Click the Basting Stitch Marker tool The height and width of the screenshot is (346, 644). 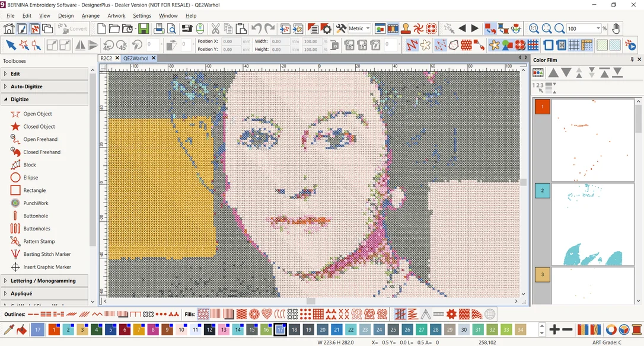pyautogui.click(x=47, y=254)
